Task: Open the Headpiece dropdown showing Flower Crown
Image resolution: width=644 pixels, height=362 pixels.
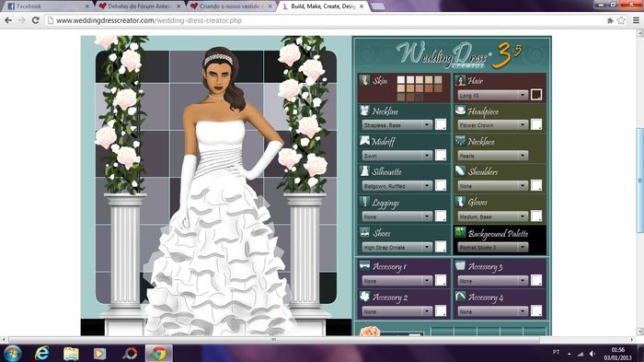Action: pos(492,124)
